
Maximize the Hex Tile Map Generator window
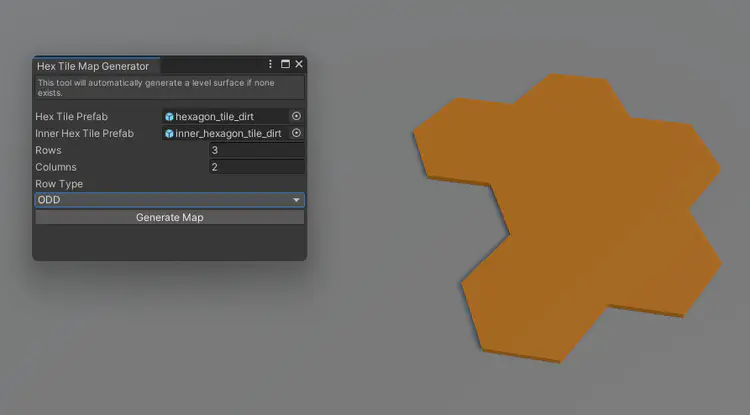(x=285, y=64)
